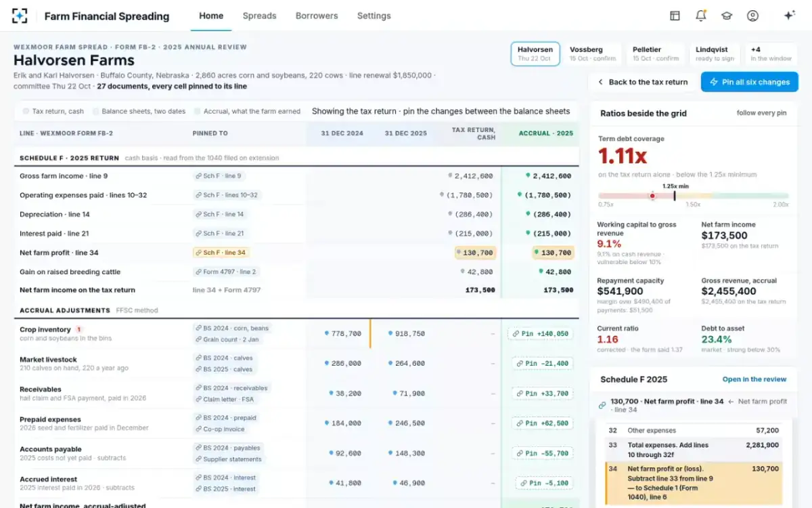Expand the +4 in the window card
The width and height of the screenshot is (812, 508).
pos(771,54)
